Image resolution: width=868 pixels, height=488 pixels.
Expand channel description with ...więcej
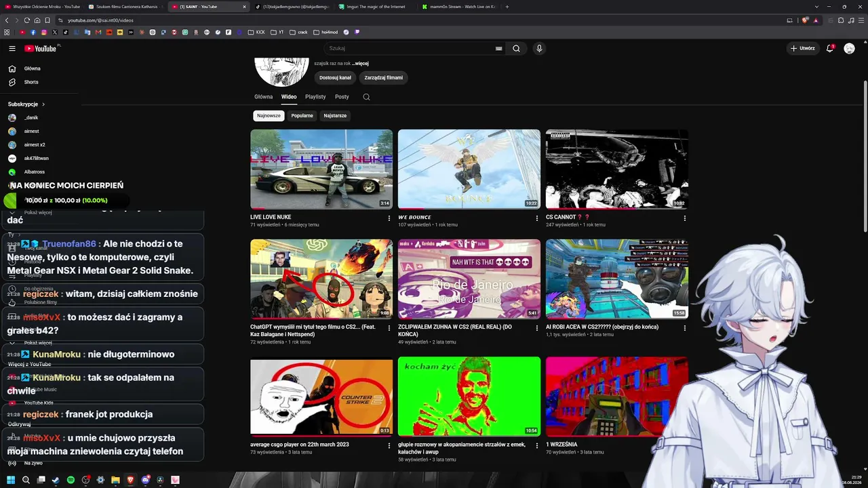360,64
